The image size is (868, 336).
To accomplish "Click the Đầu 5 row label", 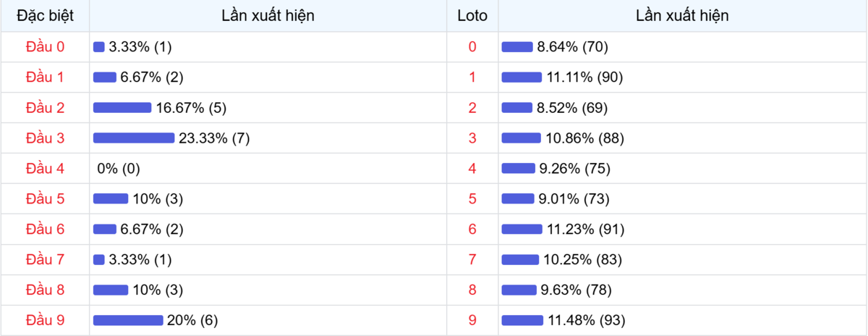I will 45,199.
